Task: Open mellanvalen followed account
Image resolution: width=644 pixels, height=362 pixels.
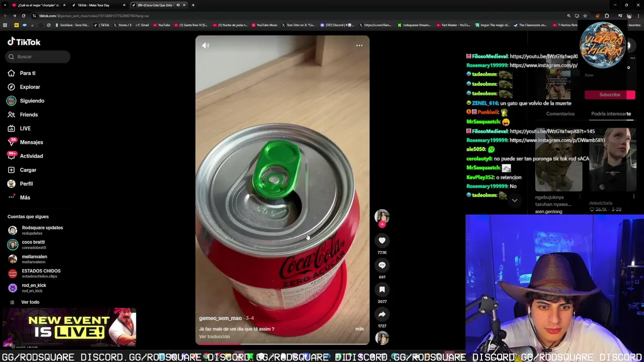Action: pos(28,259)
